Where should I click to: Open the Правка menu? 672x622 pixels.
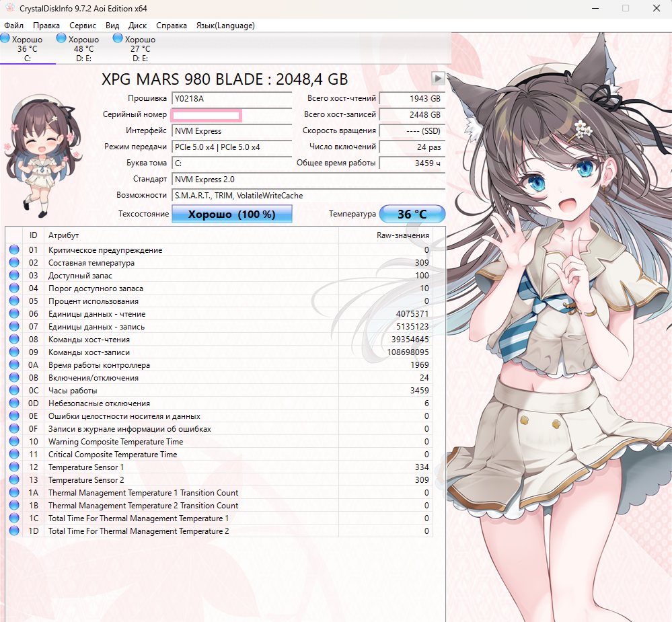[x=46, y=26]
